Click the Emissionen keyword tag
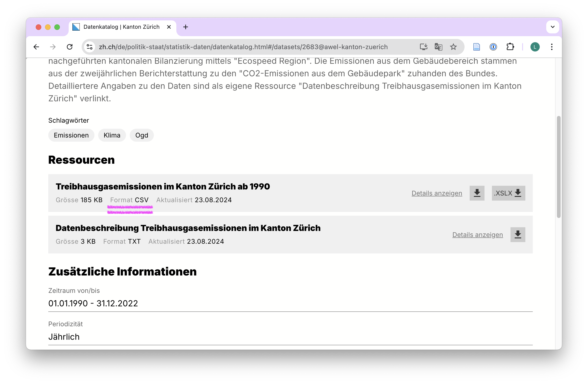The image size is (588, 384). coord(71,135)
